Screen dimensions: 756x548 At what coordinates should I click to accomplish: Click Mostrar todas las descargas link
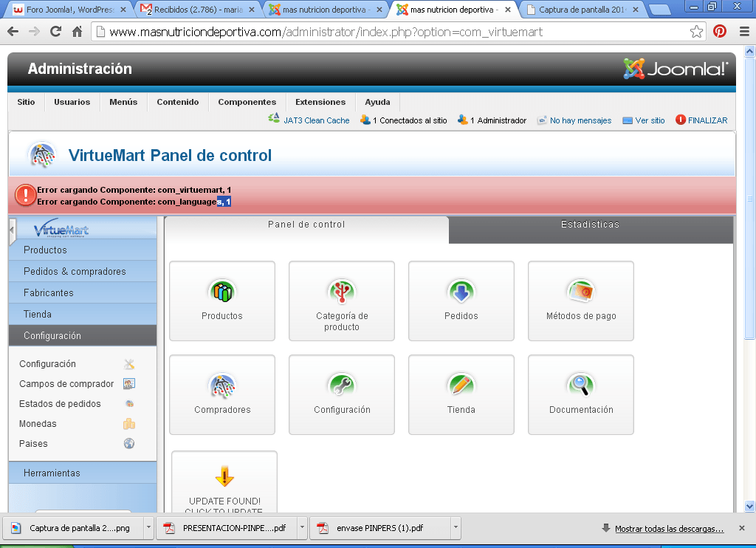tap(669, 529)
